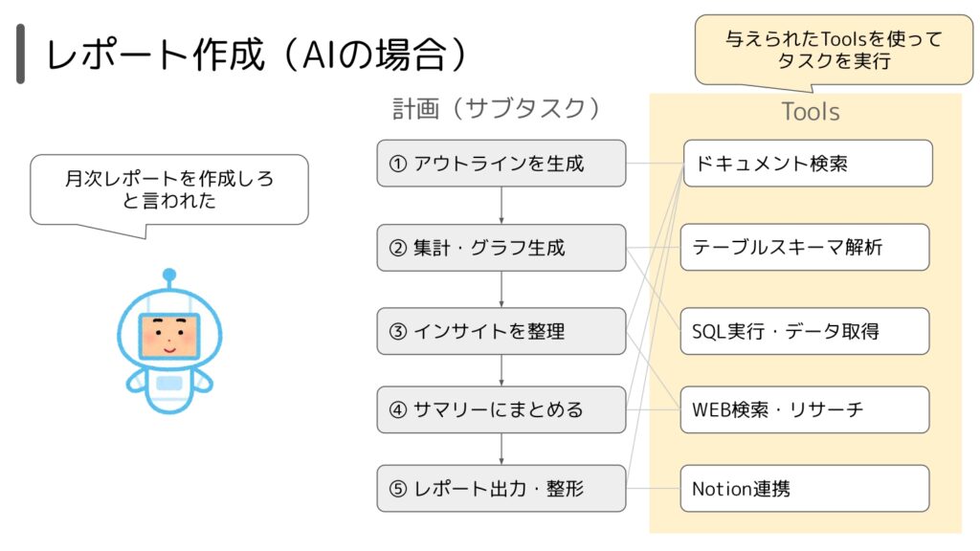Click the robot's blue antenna
This screenshot has width=980, height=551.
coord(169,279)
